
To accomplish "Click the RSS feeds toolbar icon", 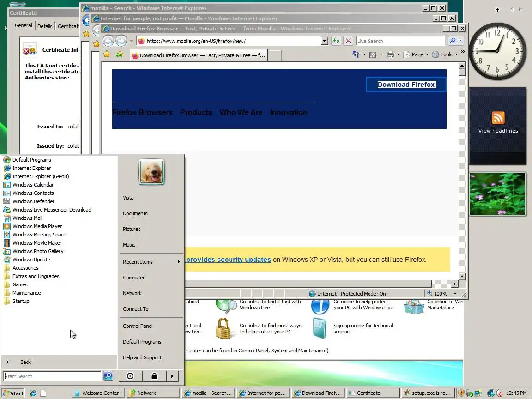I will pyautogui.click(x=373, y=54).
